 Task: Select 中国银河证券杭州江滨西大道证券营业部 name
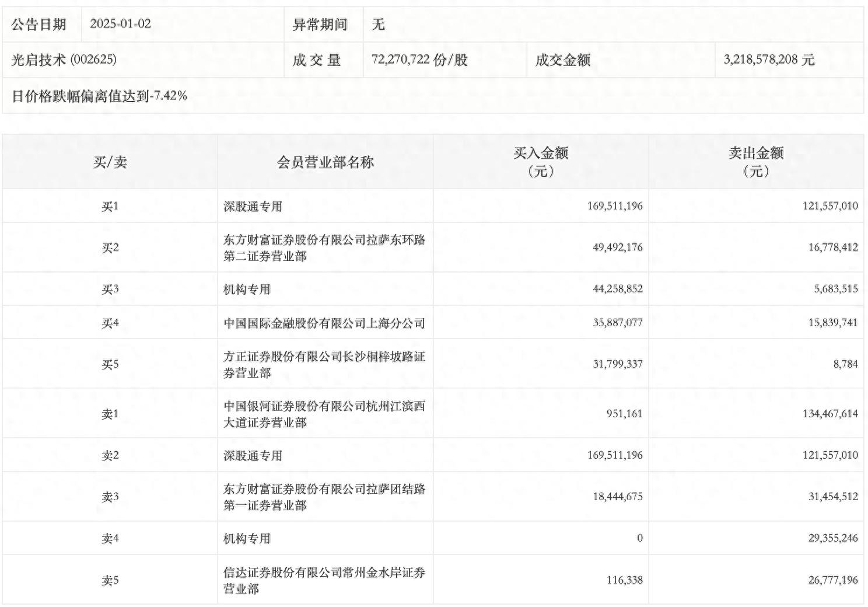click(x=324, y=413)
